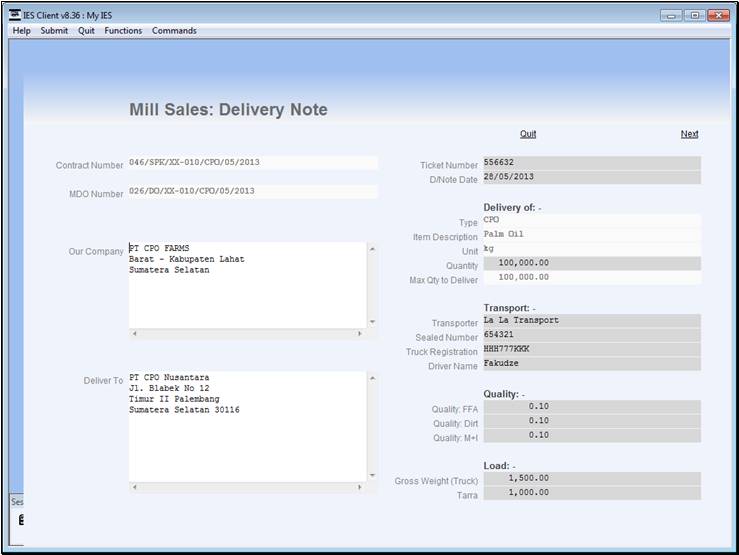Click inside the Deliver To text area
Viewport: 739px width, 555px height.
[x=247, y=426]
